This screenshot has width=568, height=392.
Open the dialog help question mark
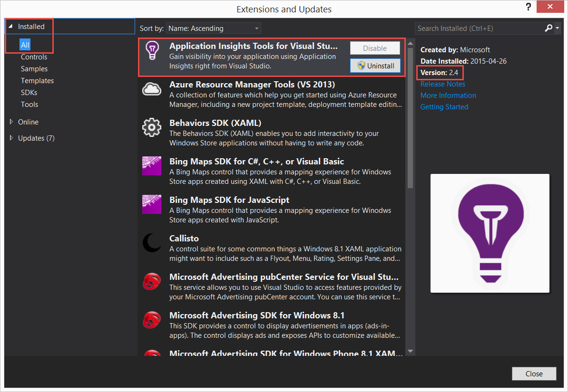pyautogui.click(x=529, y=7)
